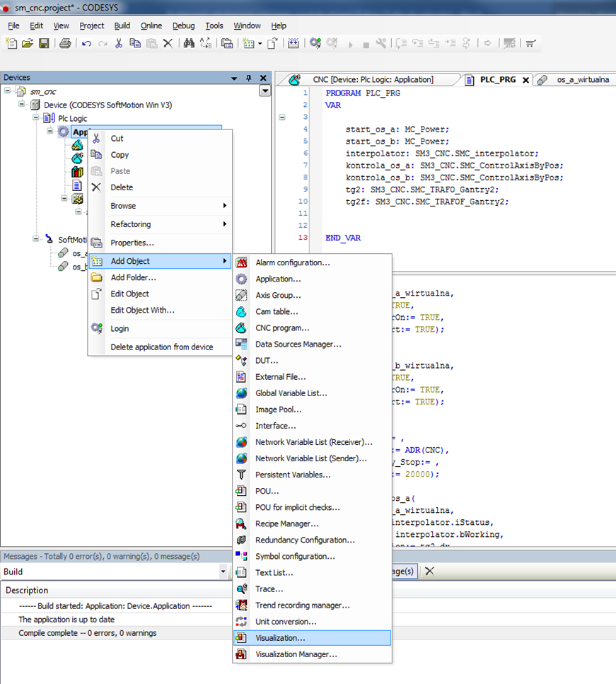This screenshot has width=616, height=684.
Task: Choose Properties... in the context menu
Action: pos(160,243)
